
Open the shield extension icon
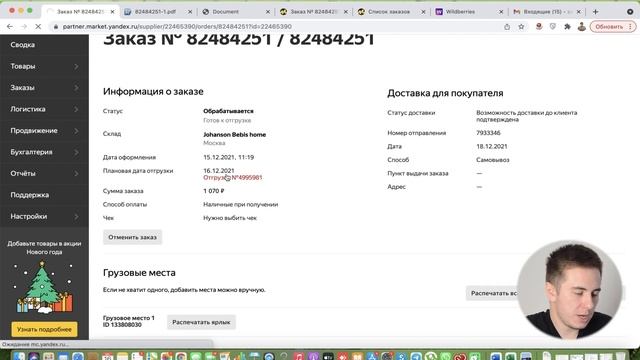coord(553,27)
